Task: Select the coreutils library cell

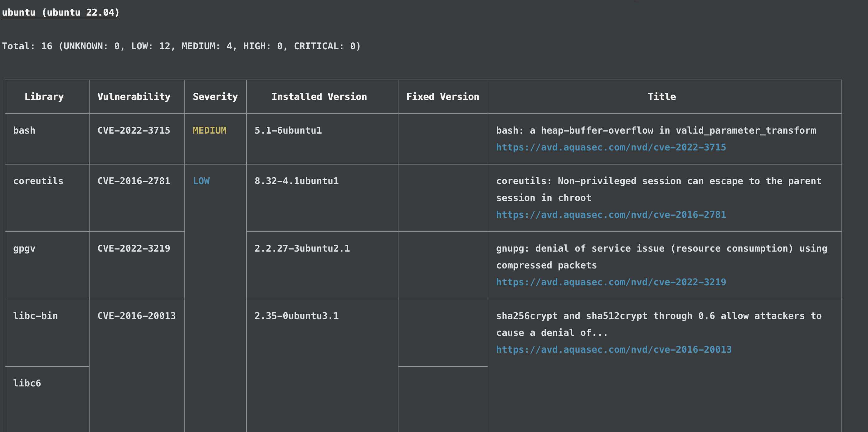Action: point(38,181)
